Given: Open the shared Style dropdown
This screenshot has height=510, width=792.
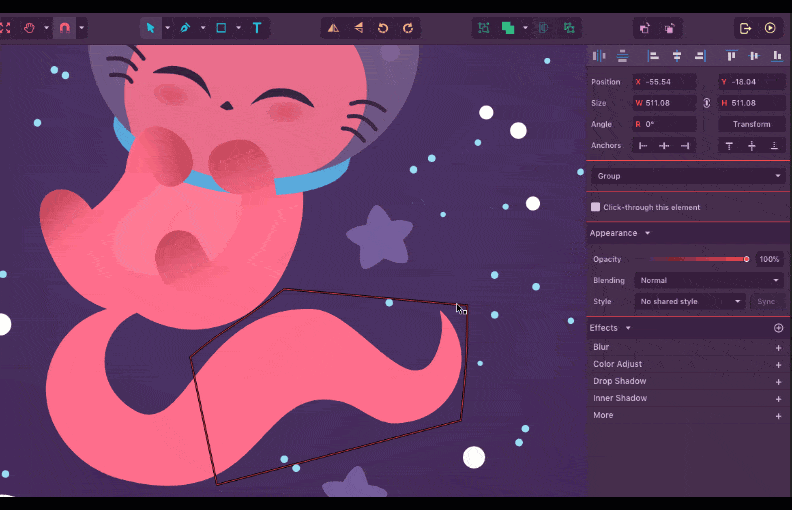Looking at the screenshot, I should [x=690, y=301].
